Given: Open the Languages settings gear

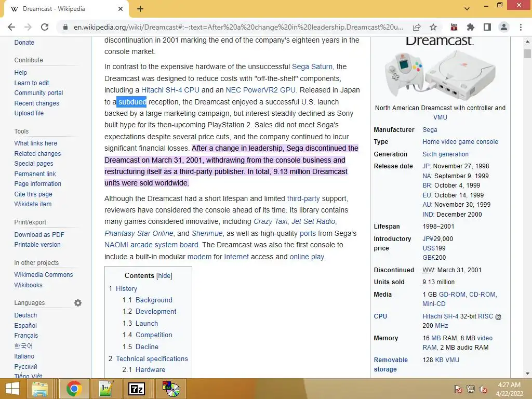Looking at the screenshot, I should click(78, 303).
